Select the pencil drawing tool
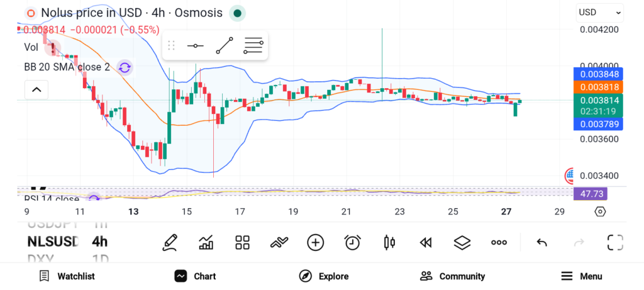This screenshot has width=644, height=290. (x=169, y=242)
